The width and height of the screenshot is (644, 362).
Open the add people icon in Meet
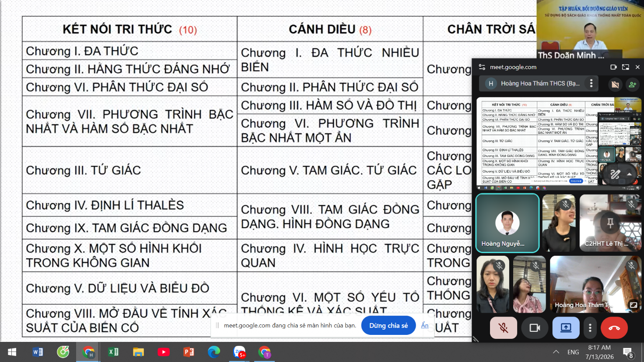[x=632, y=84]
